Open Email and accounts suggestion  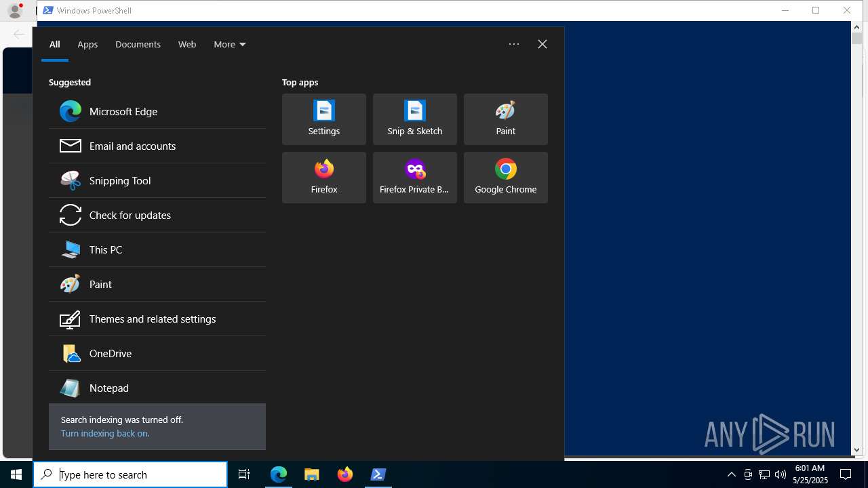point(157,146)
